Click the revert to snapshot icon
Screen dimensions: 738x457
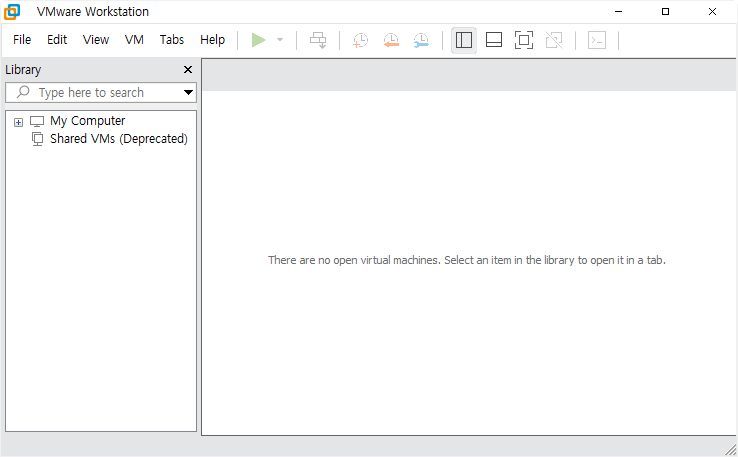click(391, 40)
